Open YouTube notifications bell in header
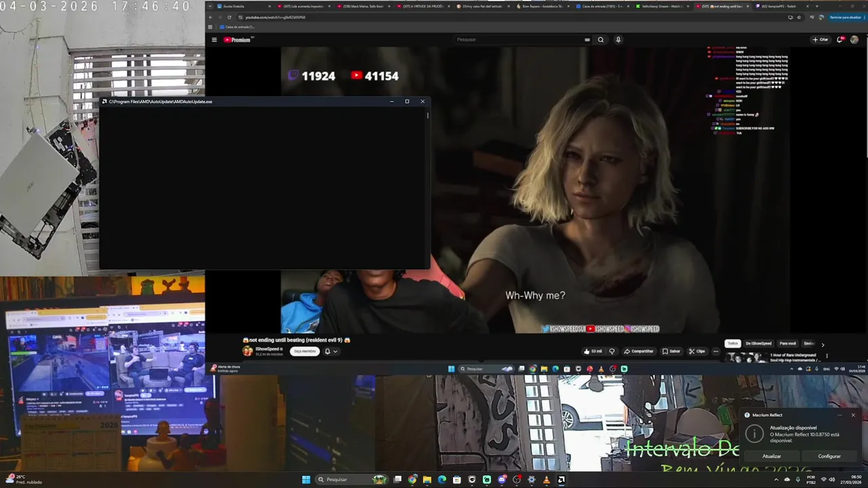The image size is (868, 488). pos(840,39)
